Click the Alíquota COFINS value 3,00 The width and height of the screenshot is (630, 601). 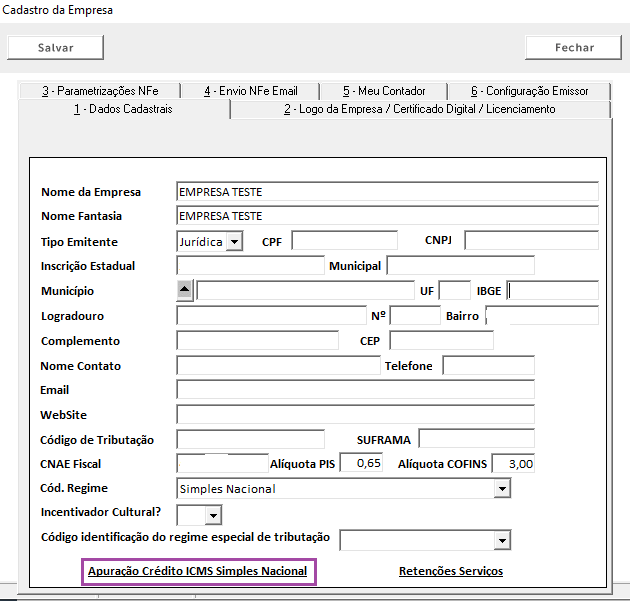tap(513, 464)
